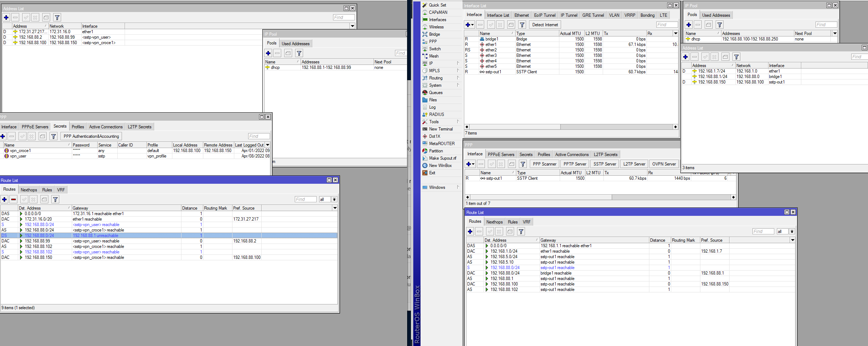Click the SSTP Server button
This screenshot has width=868, height=346.
(x=605, y=164)
